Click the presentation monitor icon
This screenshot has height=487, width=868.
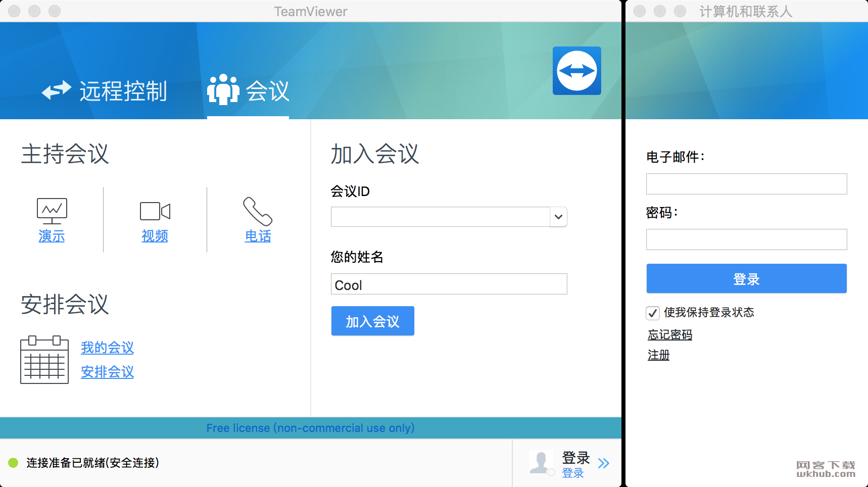click(52, 211)
